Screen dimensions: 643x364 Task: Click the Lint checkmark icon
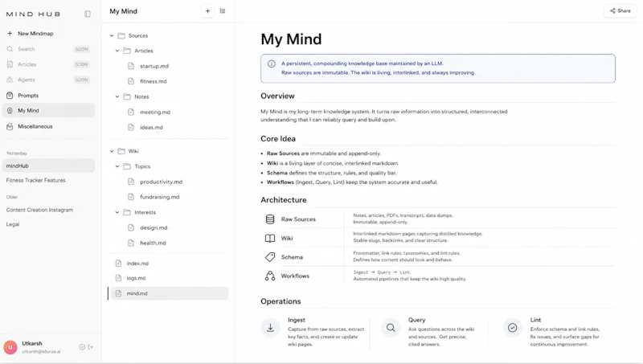pyautogui.click(x=513, y=328)
